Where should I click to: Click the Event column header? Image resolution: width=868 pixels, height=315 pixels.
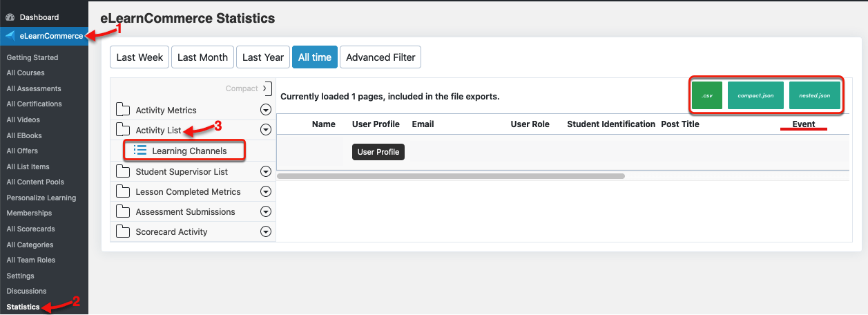804,124
